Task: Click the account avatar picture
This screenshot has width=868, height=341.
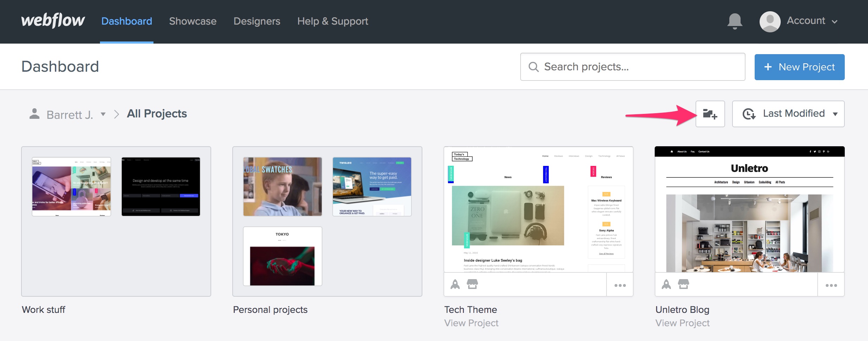Action: coord(770,21)
